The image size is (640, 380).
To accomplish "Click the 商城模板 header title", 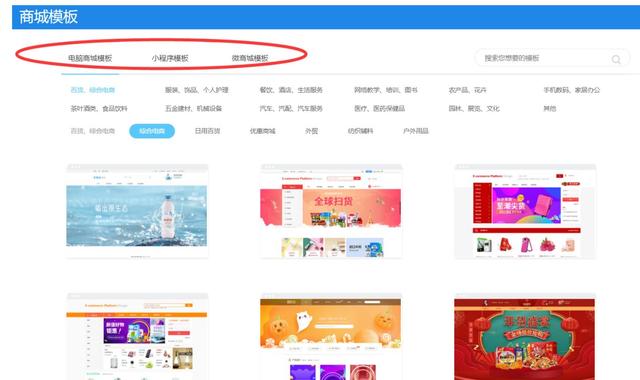I will pyautogui.click(x=48, y=17).
